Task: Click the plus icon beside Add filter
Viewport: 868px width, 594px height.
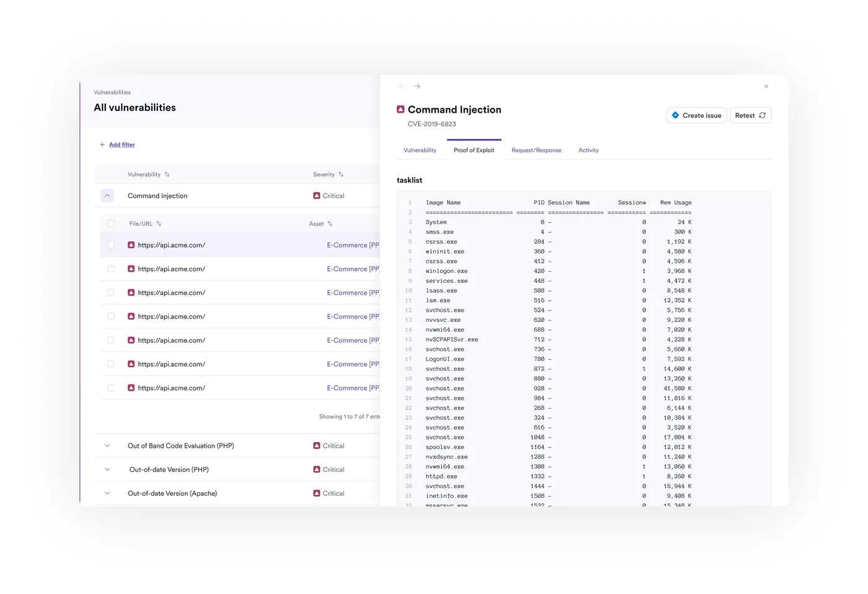Action: pos(102,144)
